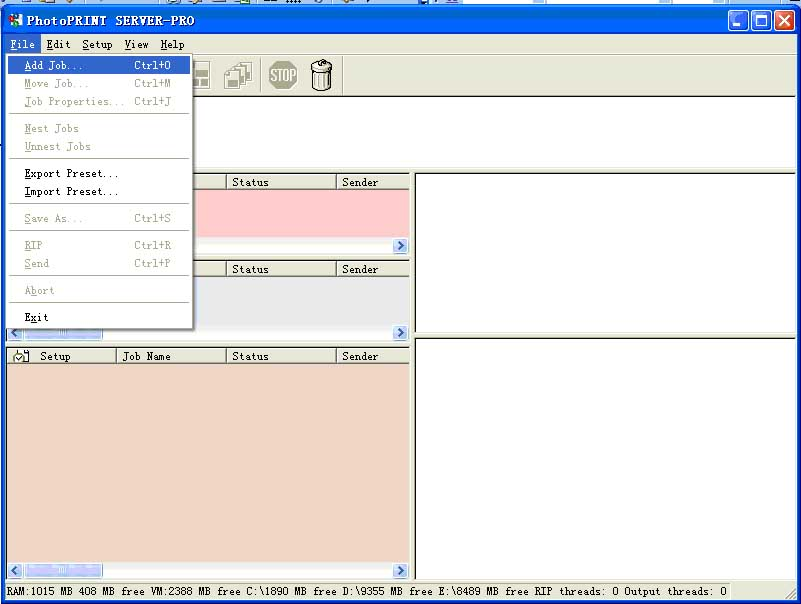Click Sender header of the pink job list
Image resolution: width=801 pixels, height=604 pixels.
pos(373,182)
